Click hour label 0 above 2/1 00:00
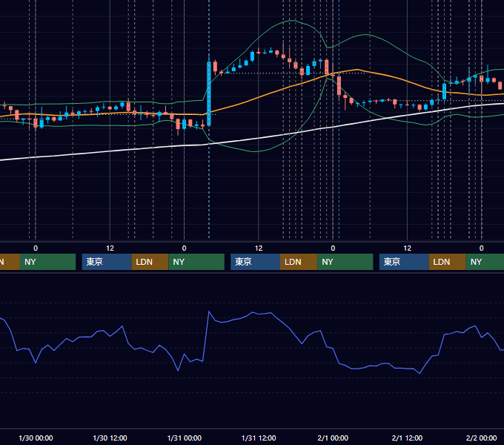The image size is (504, 445). point(333,248)
